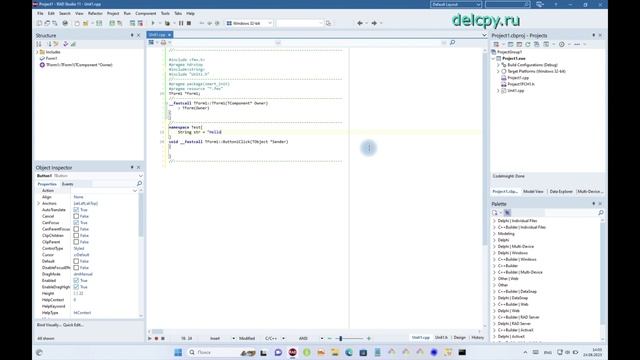Toggle the ClipParent checkbox

point(76,242)
